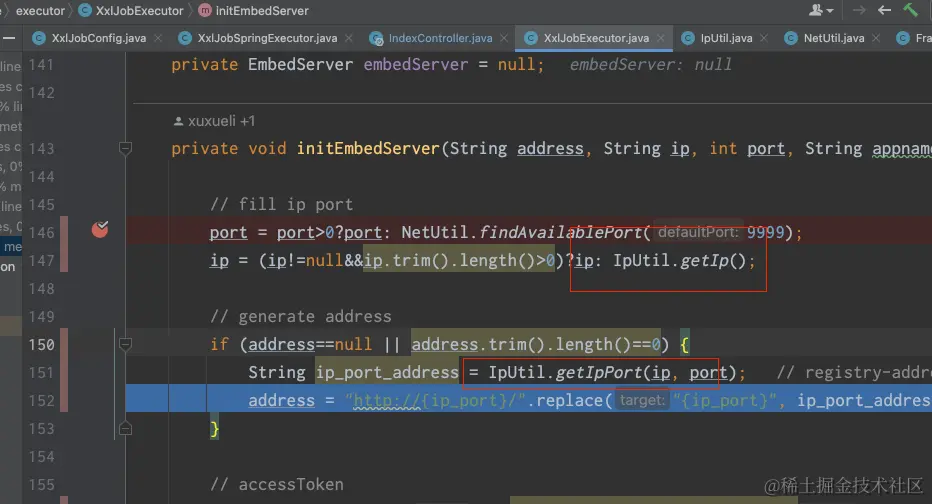The image size is (932, 504).
Task: Click the address parameter in method signature
Action: pos(550,149)
